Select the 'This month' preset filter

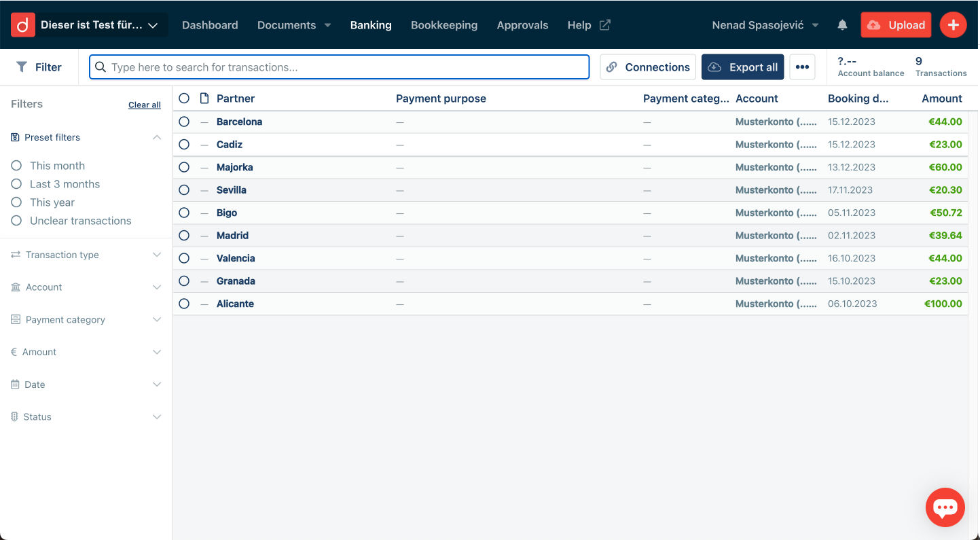16,166
